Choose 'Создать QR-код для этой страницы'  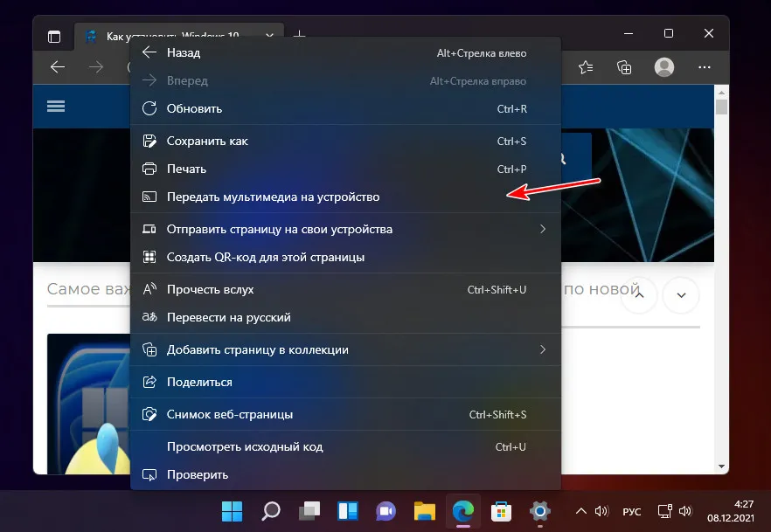point(265,257)
